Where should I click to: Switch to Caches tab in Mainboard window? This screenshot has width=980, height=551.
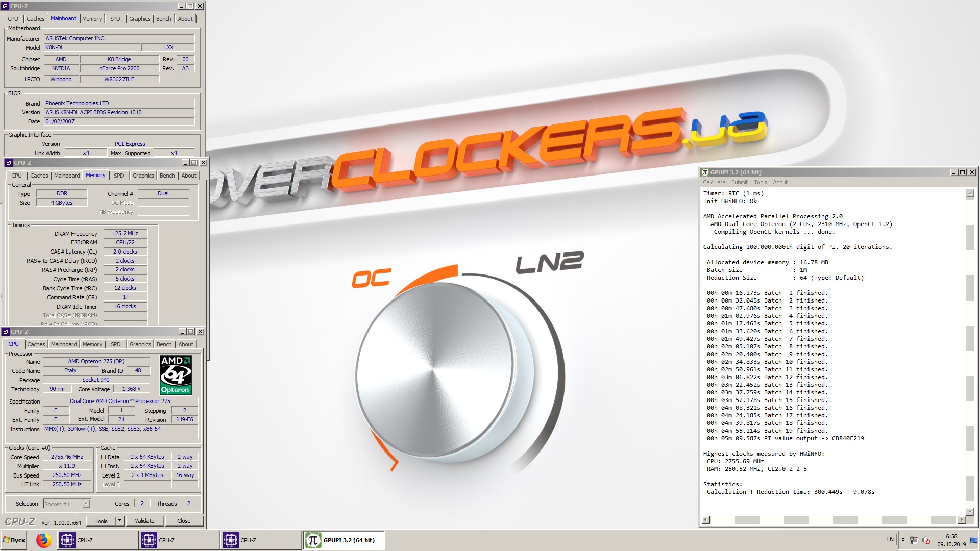tap(35, 19)
